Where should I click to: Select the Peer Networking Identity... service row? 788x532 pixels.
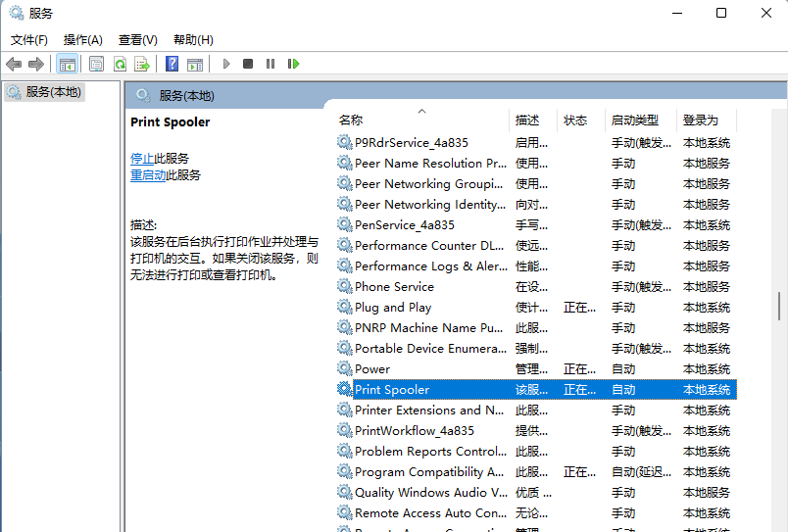(x=536, y=205)
